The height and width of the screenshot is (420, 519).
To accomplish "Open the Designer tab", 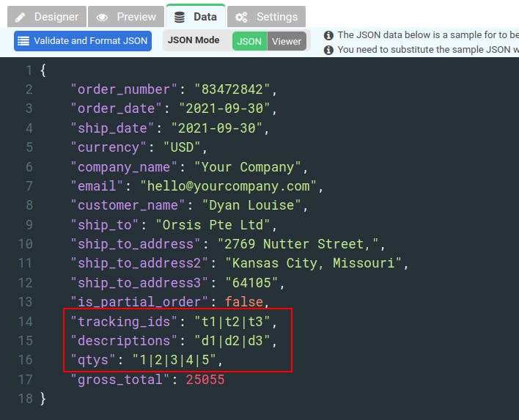I will [47, 17].
